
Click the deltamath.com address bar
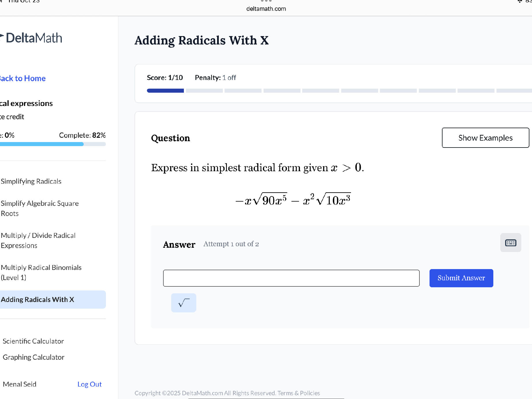point(266,8)
